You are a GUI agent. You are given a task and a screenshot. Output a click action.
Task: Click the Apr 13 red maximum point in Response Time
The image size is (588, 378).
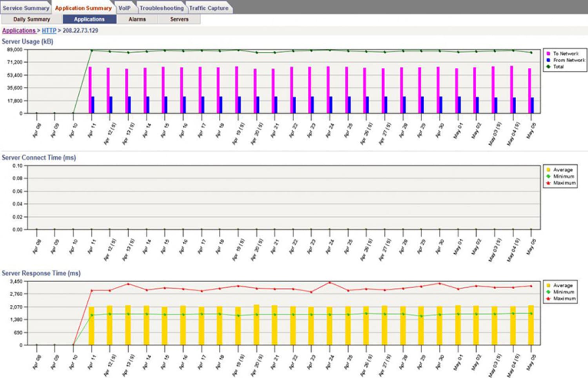128,284
